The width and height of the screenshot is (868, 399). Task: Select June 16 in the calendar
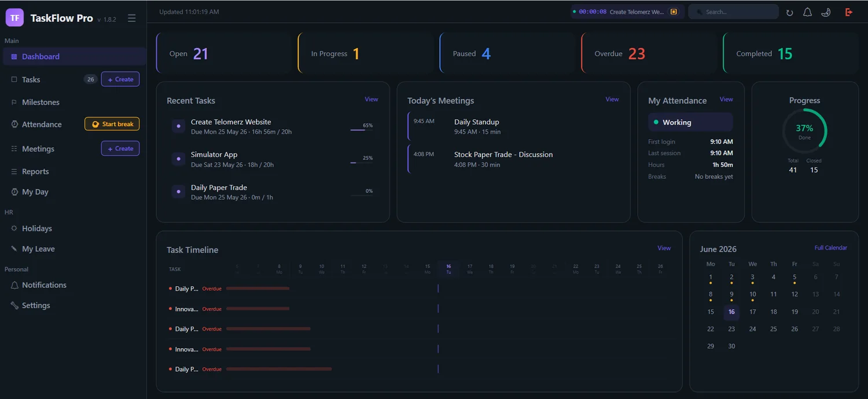point(731,312)
